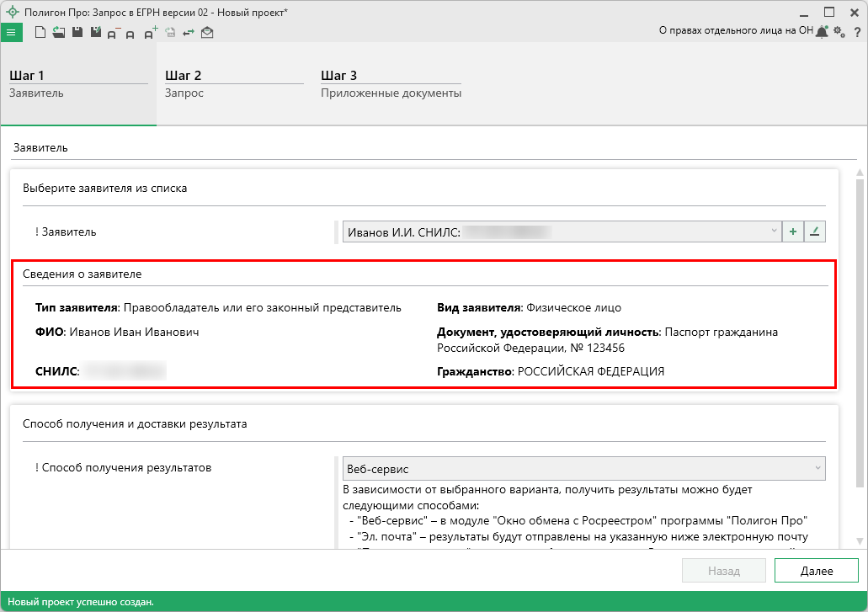Image resolution: width=868 pixels, height=612 pixels.
Task: Click the open project folder icon
Action: coord(58,33)
